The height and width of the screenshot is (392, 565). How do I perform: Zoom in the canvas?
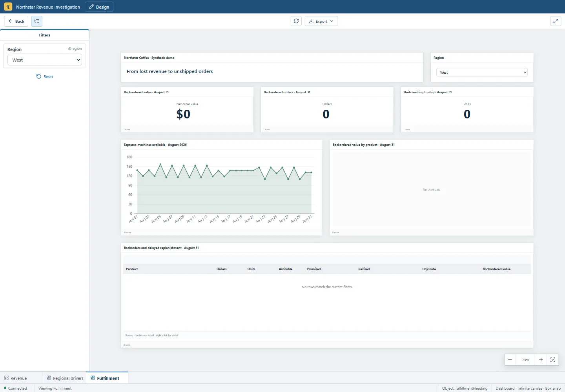[541, 359]
